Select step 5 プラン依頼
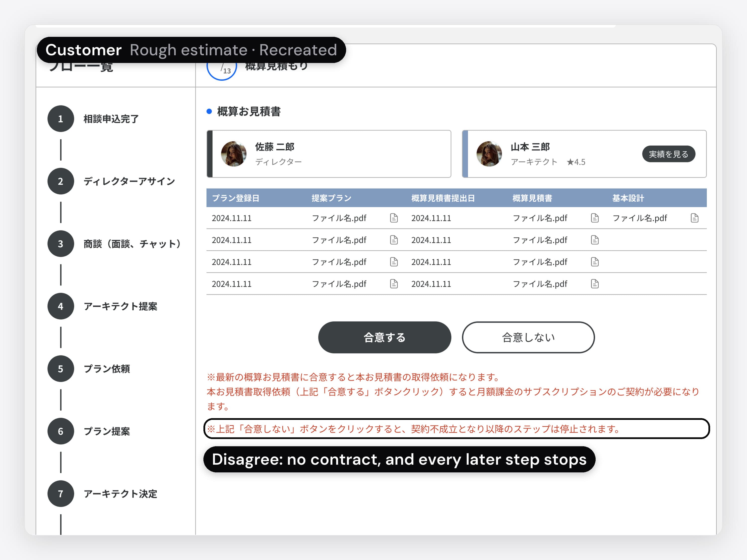The image size is (747, 560). 89,369
